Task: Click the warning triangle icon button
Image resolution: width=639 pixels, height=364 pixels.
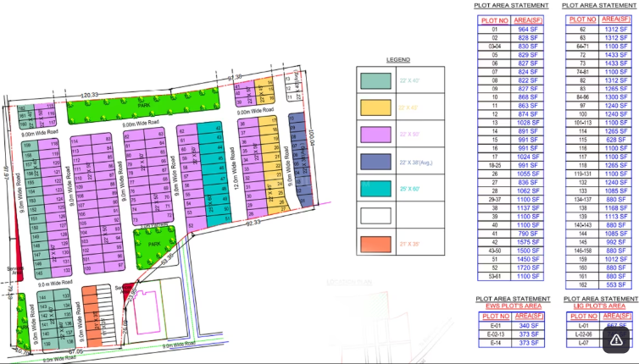Action: point(616,339)
